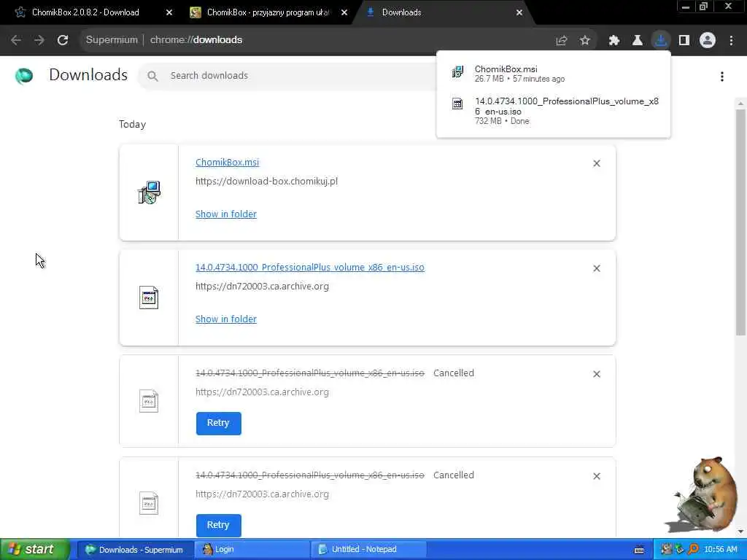The image size is (747, 560).
Task: Open the flask experiments icon
Action: pyautogui.click(x=638, y=41)
